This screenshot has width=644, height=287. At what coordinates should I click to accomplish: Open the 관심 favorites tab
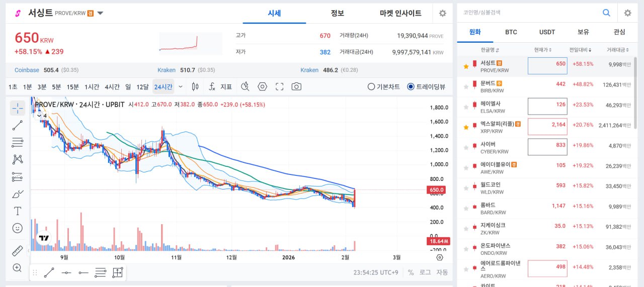pyautogui.click(x=619, y=32)
